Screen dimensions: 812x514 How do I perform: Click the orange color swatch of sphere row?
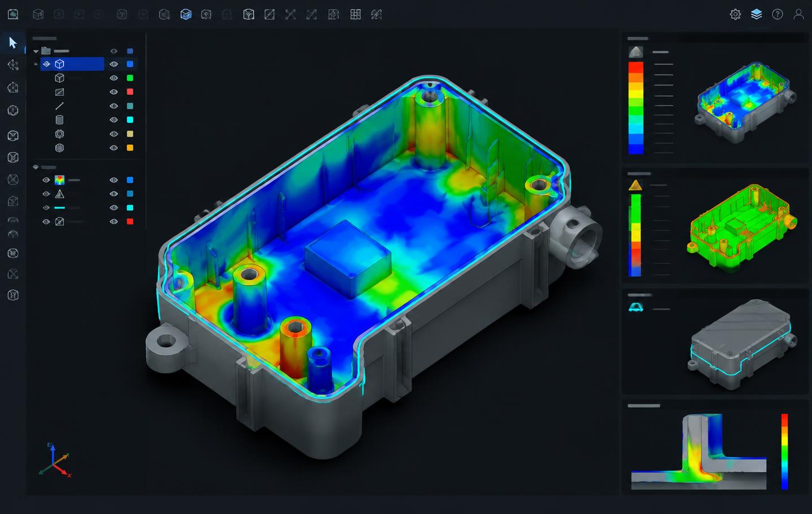pyautogui.click(x=130, y=148)
